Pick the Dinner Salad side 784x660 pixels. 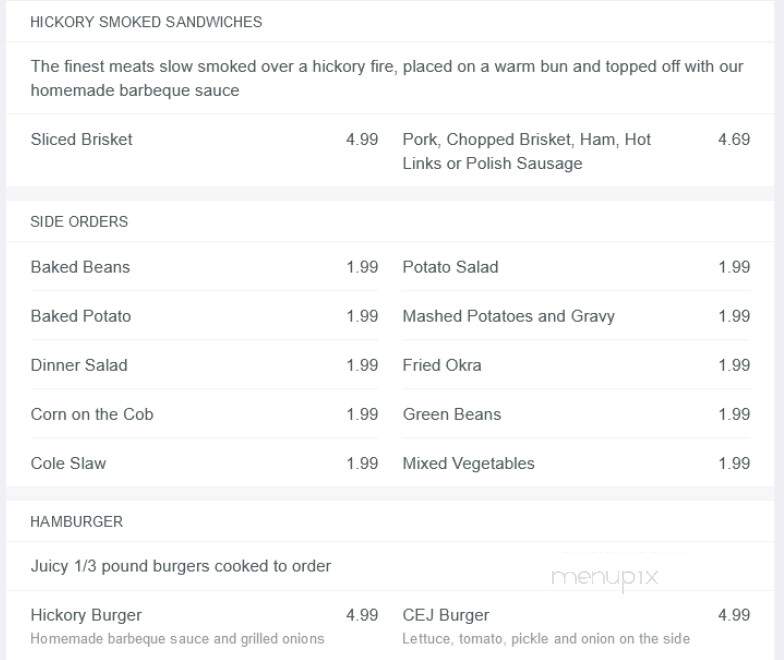pyautogui.click(x=79, y=365)
